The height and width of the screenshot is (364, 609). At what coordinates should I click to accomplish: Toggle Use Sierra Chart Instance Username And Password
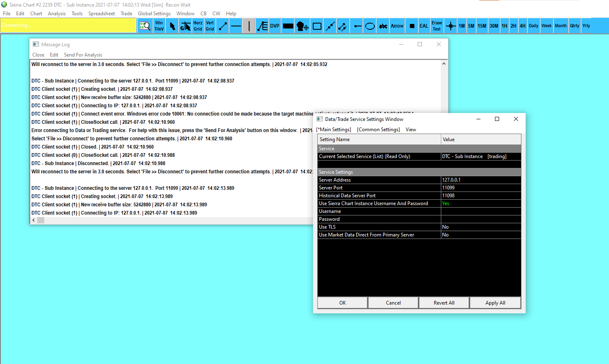click(x=481, y=203)
